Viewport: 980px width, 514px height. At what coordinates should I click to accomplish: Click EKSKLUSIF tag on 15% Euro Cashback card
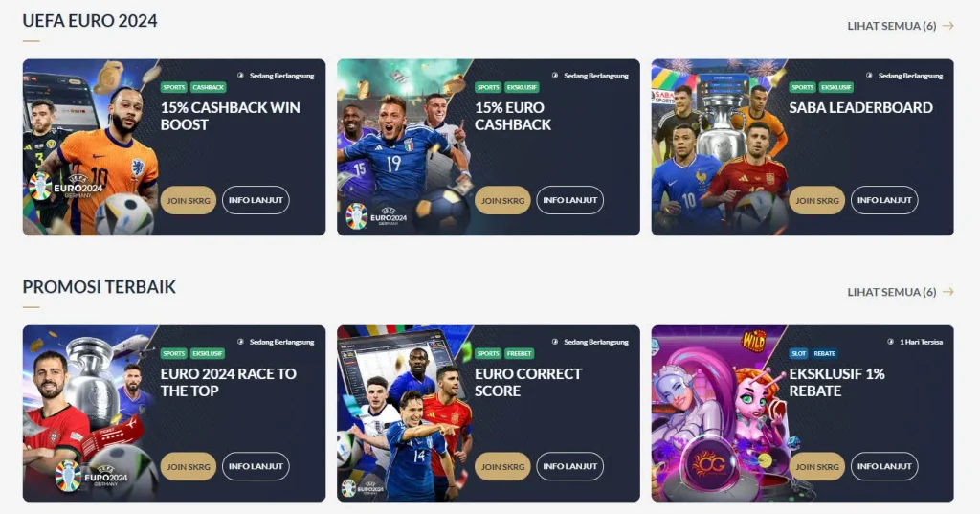point(522,87)
